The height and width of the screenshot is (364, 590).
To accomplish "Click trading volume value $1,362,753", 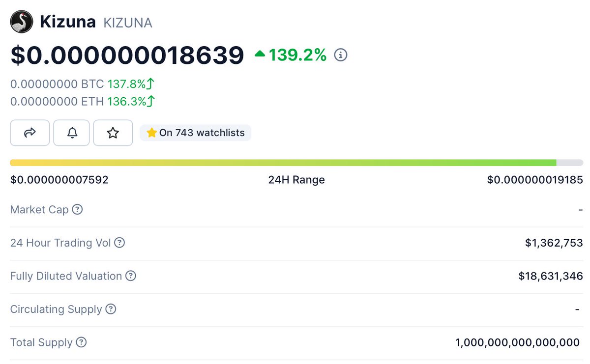I will 554,243.
